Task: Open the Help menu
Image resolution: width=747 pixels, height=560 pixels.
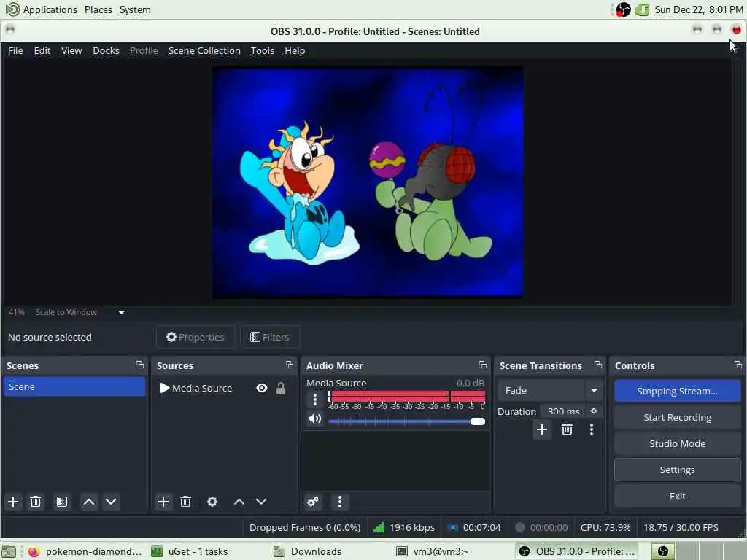Action: point(295,50)
